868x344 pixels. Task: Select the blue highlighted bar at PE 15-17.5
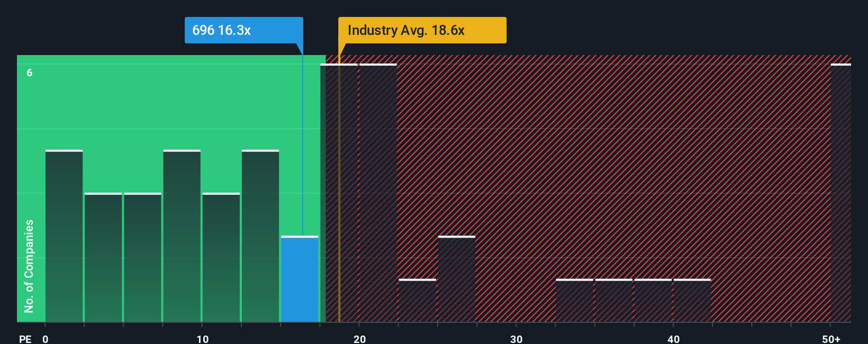(300, 279)
